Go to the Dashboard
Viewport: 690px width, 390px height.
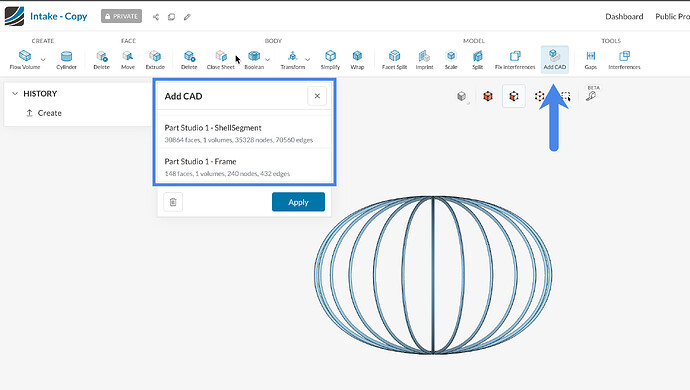[624, 16]
